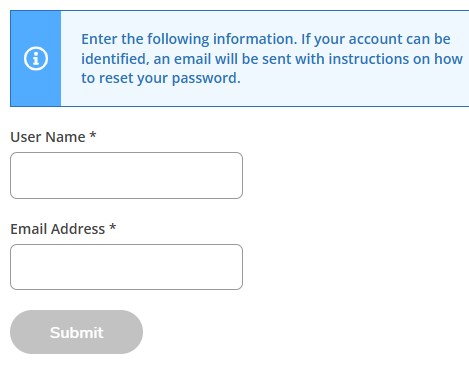
Task: Click the asterisk beside Email Address
Action: 113,227
